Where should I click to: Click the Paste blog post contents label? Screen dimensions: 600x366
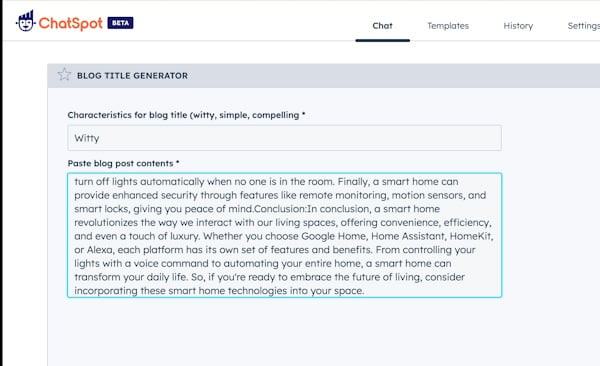point(123,163)
